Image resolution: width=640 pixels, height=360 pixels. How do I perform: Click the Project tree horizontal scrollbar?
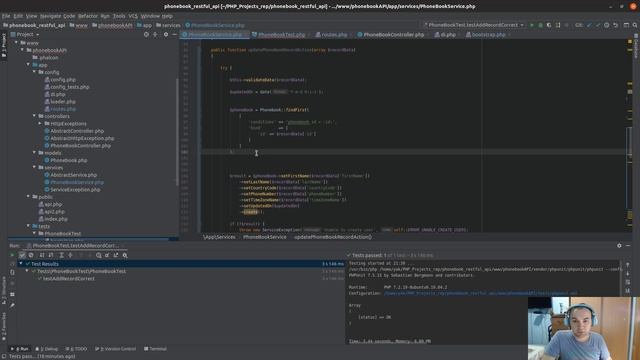point(89,239)
